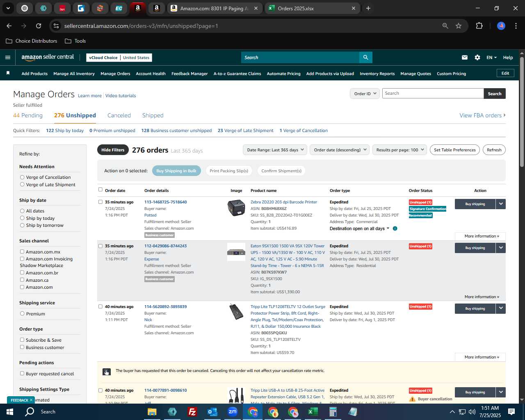The image size is (525, 420).
Task: Open Excel from the taskbar
Action: point(313,412)
